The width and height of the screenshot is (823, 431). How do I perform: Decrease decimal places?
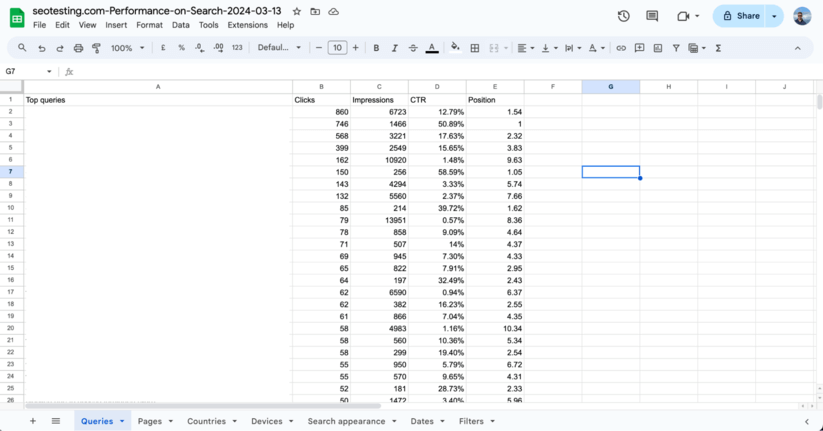click(x=199, y=48)
